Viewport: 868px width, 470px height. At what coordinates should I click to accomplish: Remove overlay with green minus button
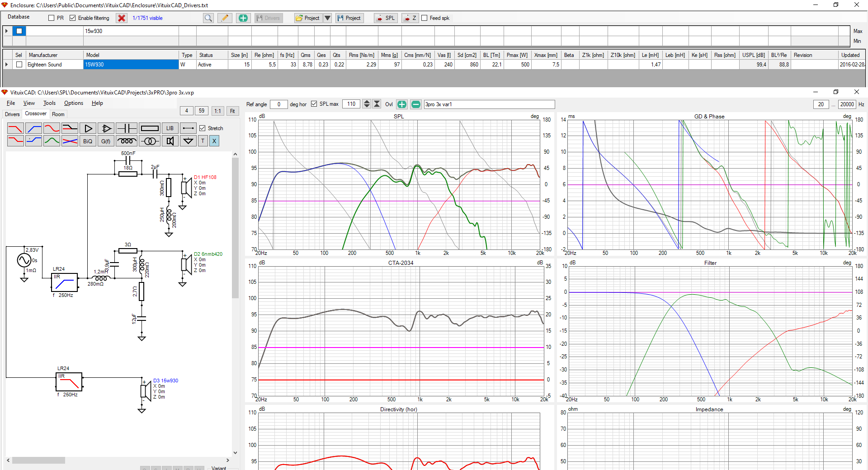416,104
